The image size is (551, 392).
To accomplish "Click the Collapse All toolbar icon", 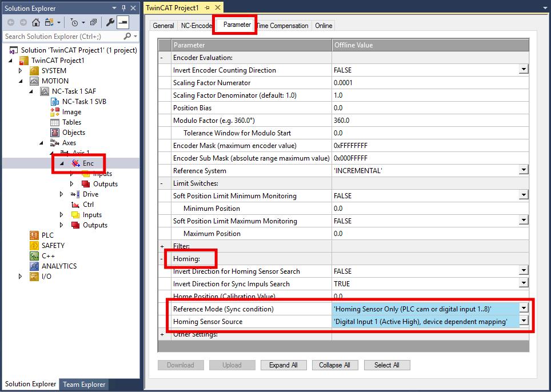I will coord(93,22).
